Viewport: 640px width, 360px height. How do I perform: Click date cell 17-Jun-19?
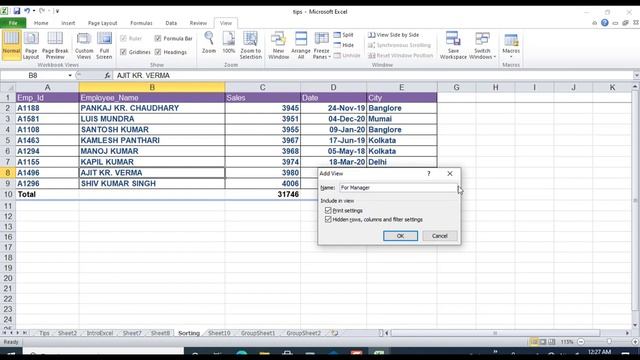333,140
